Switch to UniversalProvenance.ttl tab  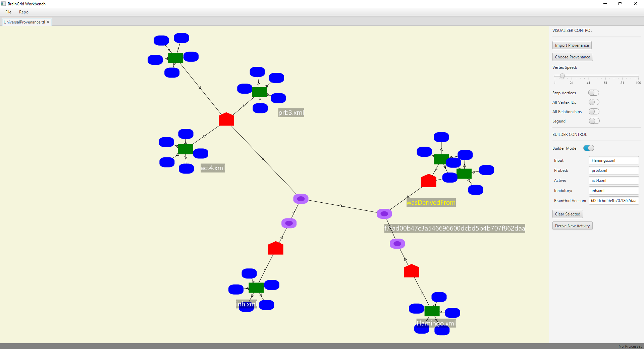click(x=24, y=22)
